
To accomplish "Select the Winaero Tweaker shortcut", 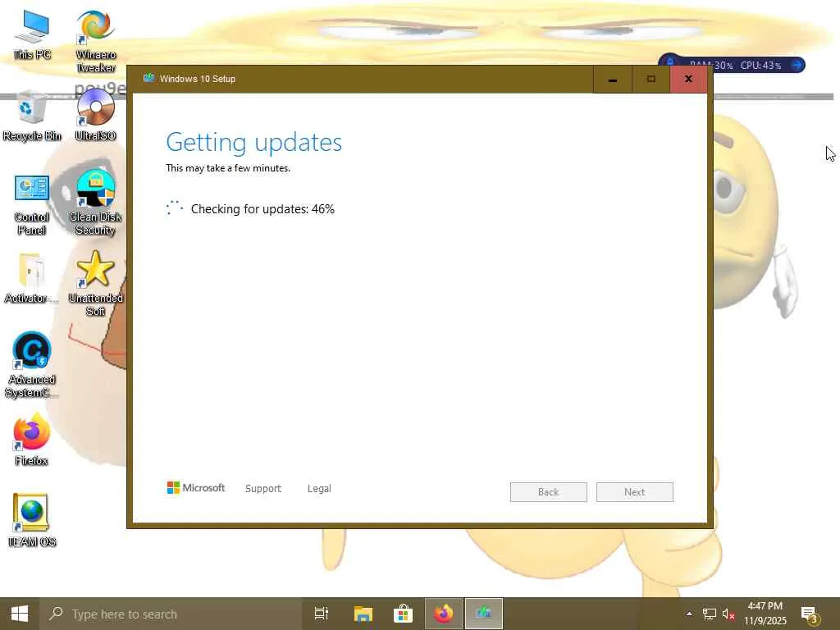I will pos(95,41).
